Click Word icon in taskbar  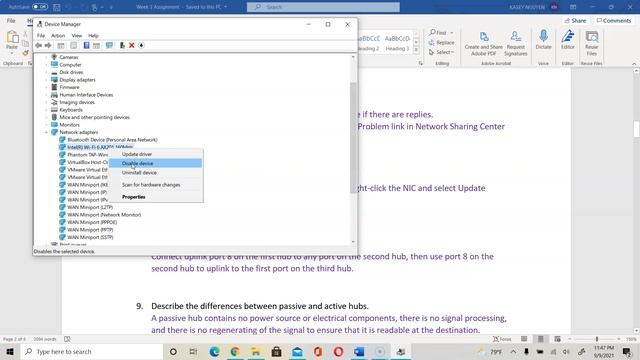[x=359, y=351]
